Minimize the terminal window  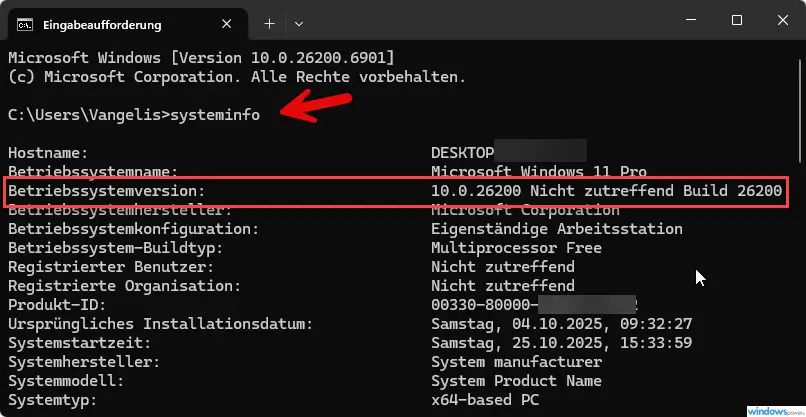[691, 20]
